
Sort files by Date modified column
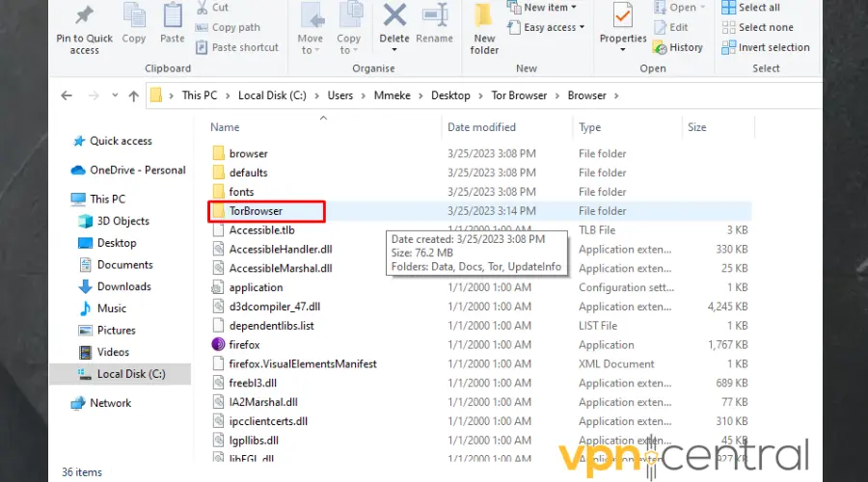tap(481, 127)
